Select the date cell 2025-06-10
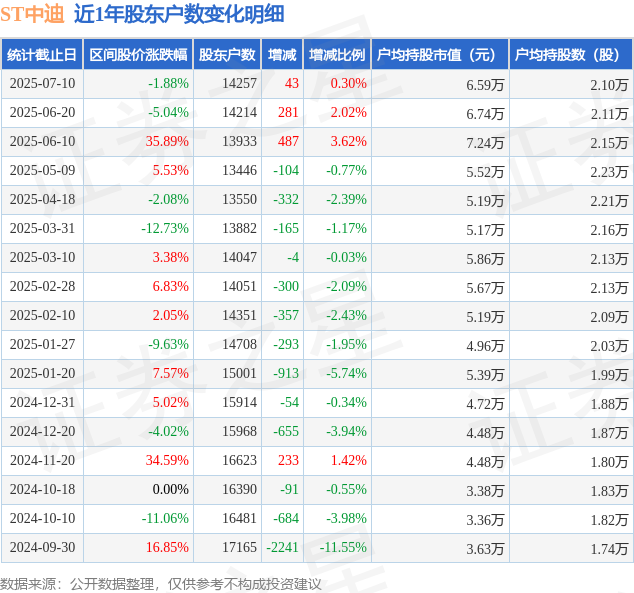 point(42,141)
